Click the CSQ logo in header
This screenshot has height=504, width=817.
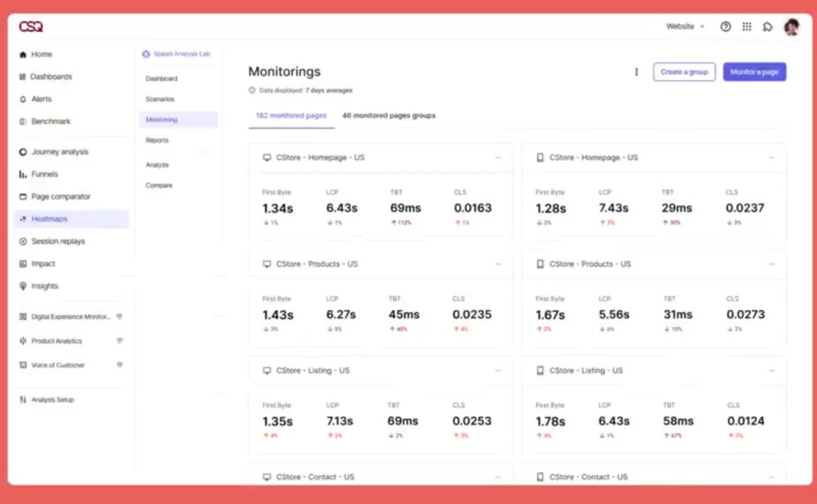pos(31,26)
